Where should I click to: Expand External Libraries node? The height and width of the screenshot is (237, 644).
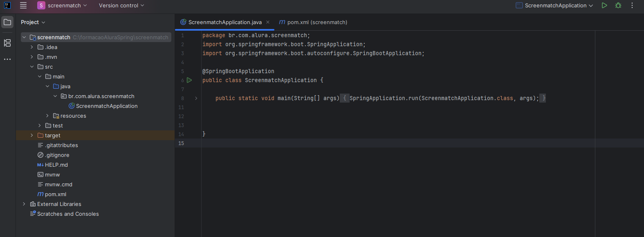pos(24,204)
